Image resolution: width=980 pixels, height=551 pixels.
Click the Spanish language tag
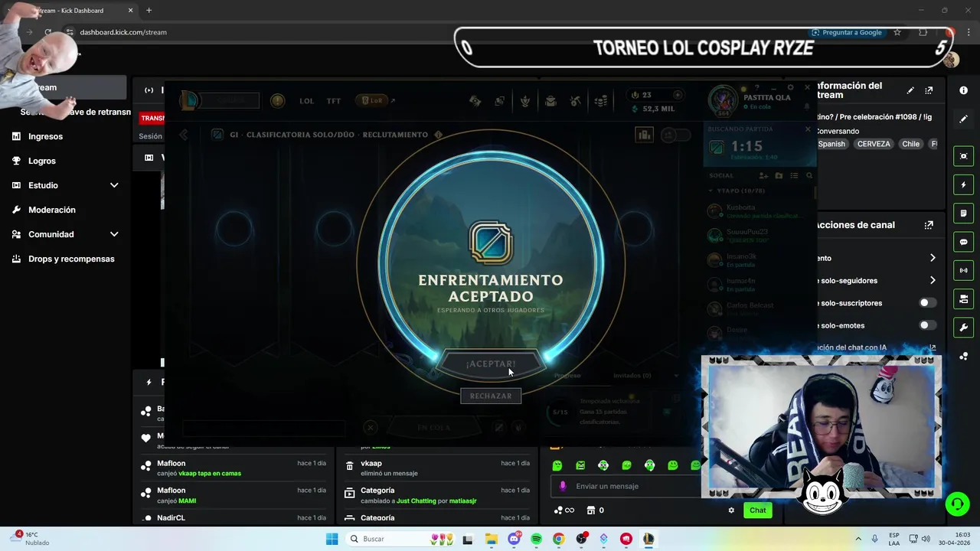[831, 144]
